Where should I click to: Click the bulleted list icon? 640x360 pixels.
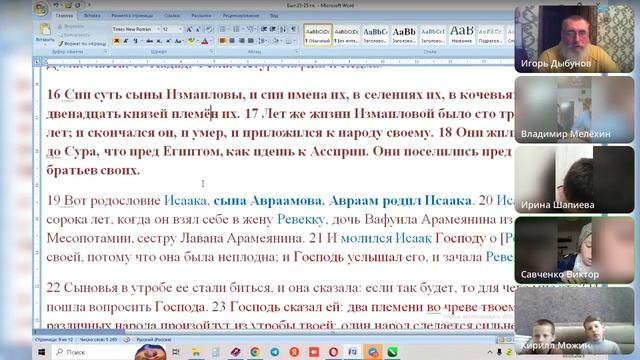[x=223, y=29]
